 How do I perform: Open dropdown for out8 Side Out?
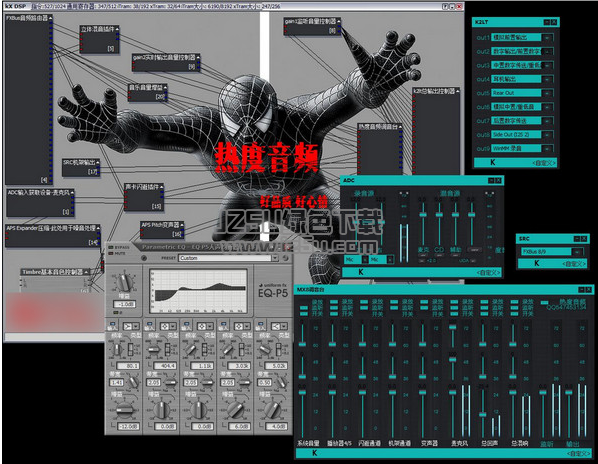pyautogui.click(x=548, y=135)
